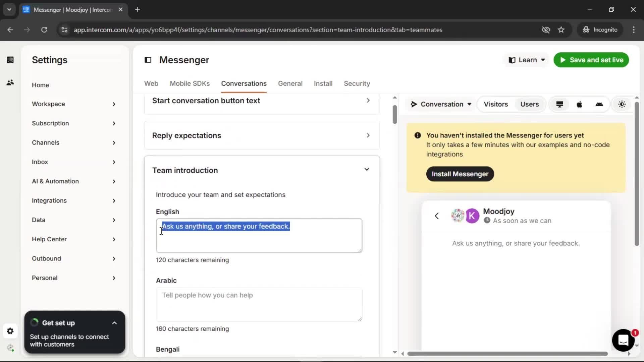Screen dimensions: 644x362
Task: Click Save and set live button
Action: [591, 60]
